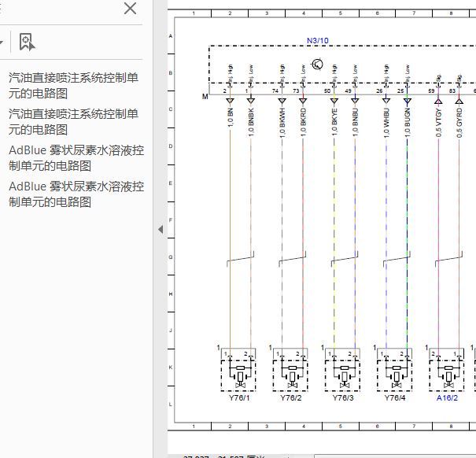The image size is (476, 458).
Task: Open first 汽油直接喷注系统控制单元的电路图 bookmark
Action: 73,86
